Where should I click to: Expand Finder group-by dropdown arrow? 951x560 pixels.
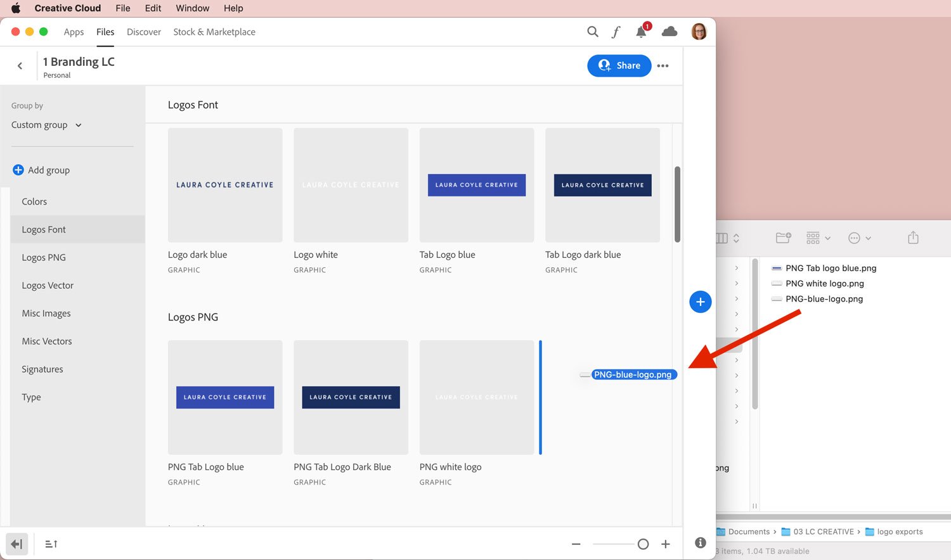coord(827,239)
